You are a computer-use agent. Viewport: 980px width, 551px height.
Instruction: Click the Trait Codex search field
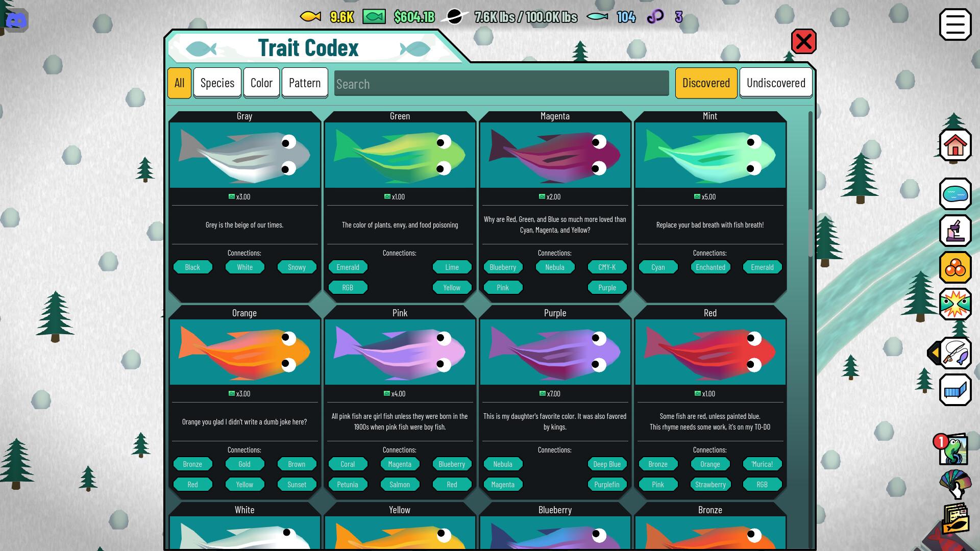[x=501, y=83]
